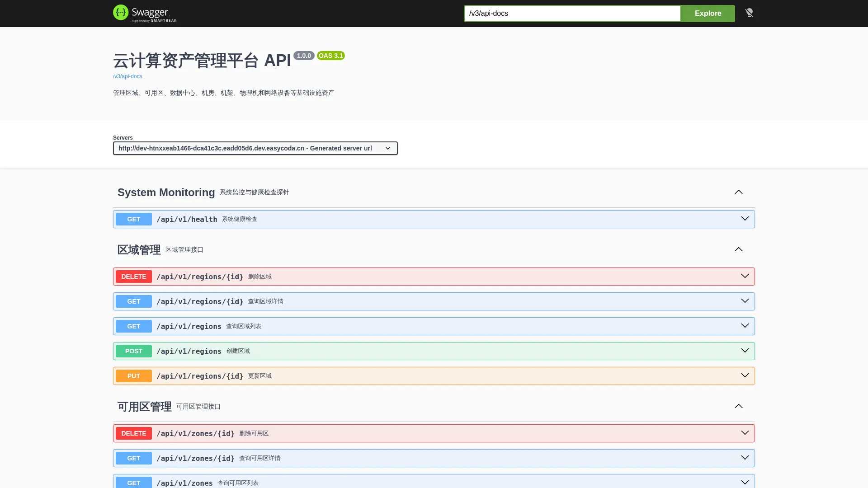Click the 云计算资产管理平台 API title
Screen dimensions: 868x488
[202, 61]
